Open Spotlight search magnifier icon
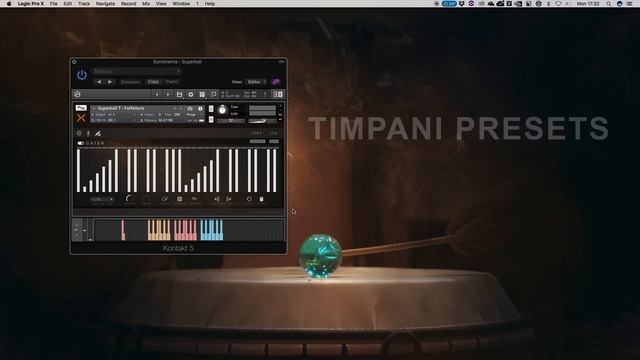Screen dimensions: 640x360 tap(609, 4)
